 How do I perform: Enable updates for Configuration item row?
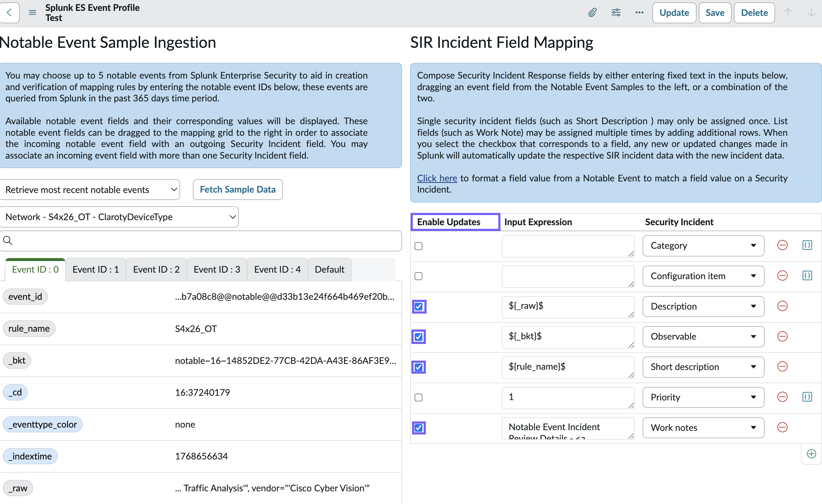pos(419,276)
